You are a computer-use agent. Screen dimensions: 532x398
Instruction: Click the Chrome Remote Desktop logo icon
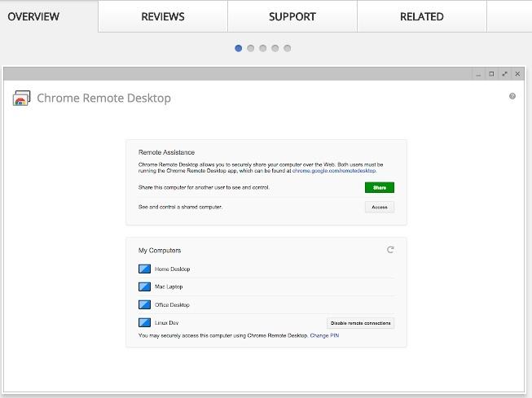click(x=21, y=98)
